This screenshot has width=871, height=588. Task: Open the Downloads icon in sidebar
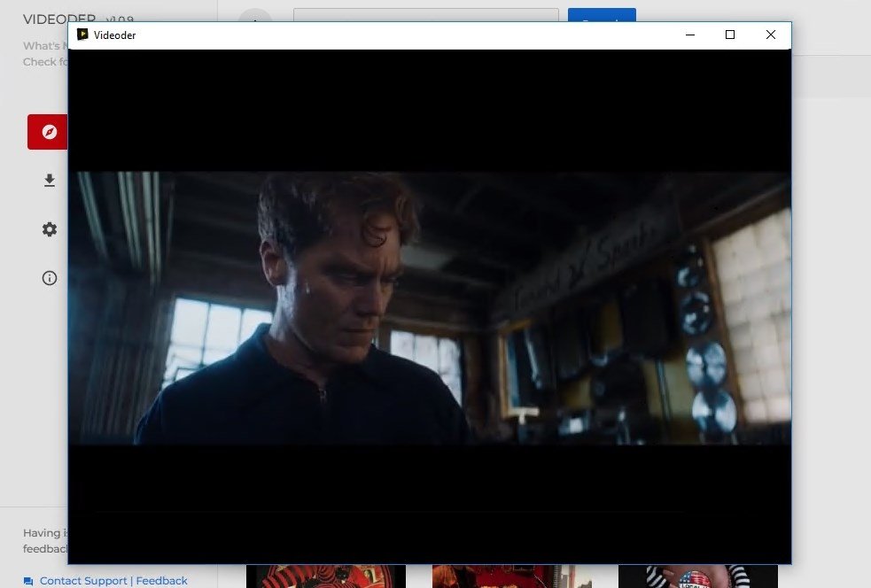click(x=50, y=181)
